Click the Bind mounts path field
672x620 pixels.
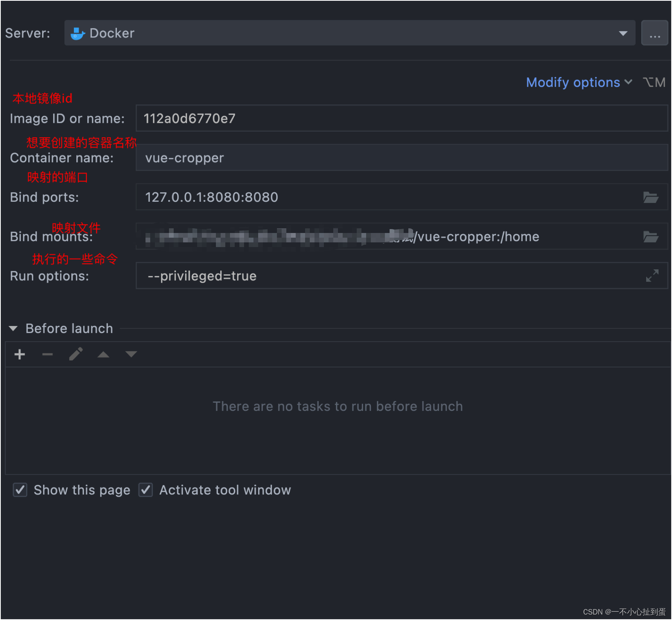[387, 236]
